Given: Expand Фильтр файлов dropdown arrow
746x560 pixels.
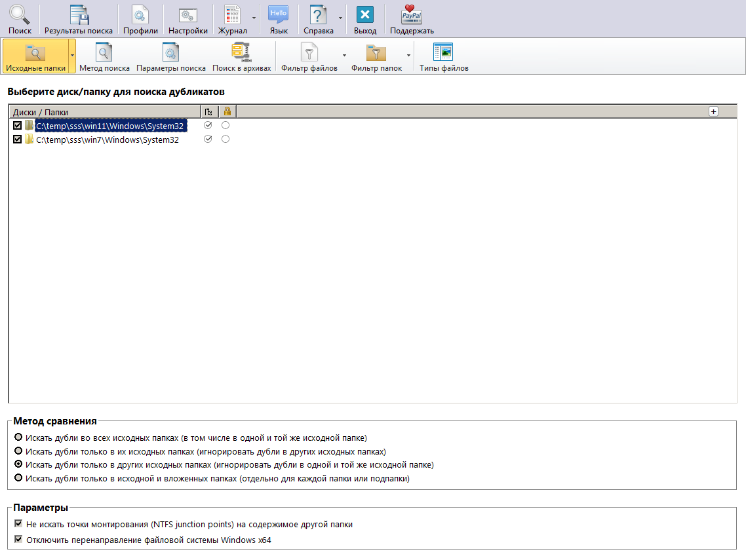Looking at the screenshot, I should (x=344, y=56).
